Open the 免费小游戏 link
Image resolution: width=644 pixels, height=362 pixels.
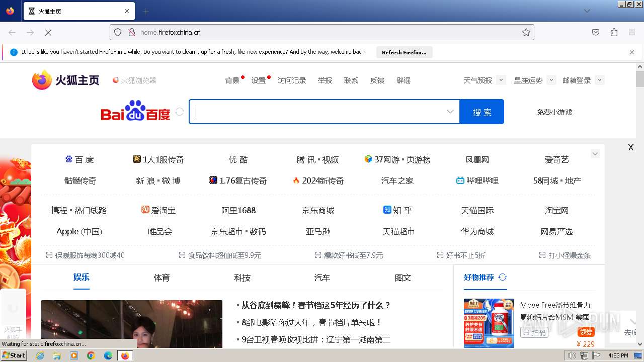pyautogui.click(x=554, y=112)
